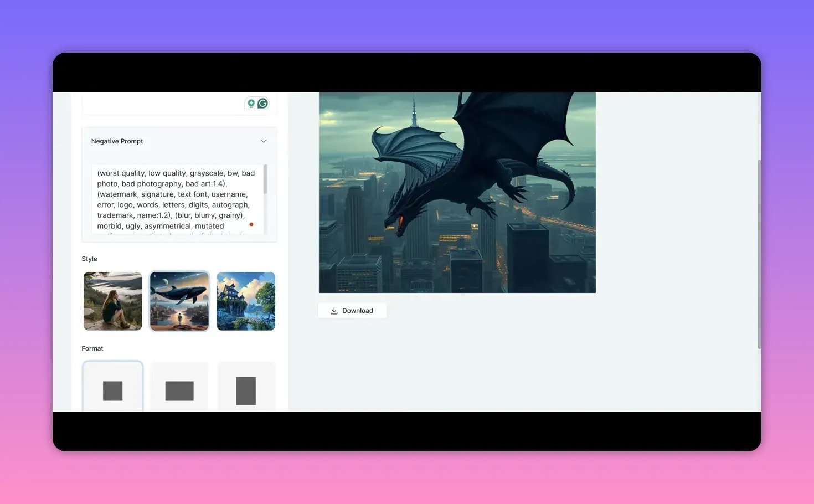Click the negative prompt text box scrollbar
This screenshot has height=504, width=814.
click(x=265, y=180)
